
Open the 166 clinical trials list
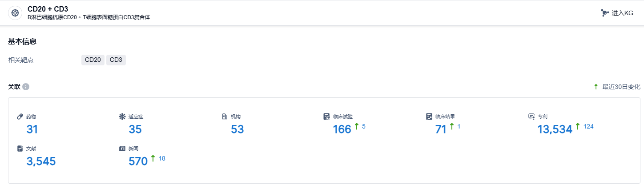(x=342, y=129)
